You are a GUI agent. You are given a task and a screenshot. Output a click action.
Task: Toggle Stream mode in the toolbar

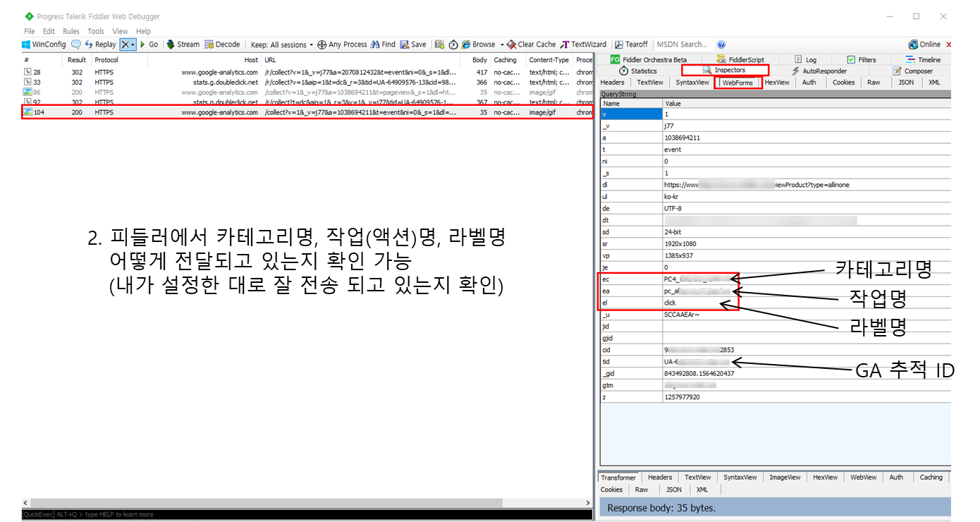[x=183, y=44]
